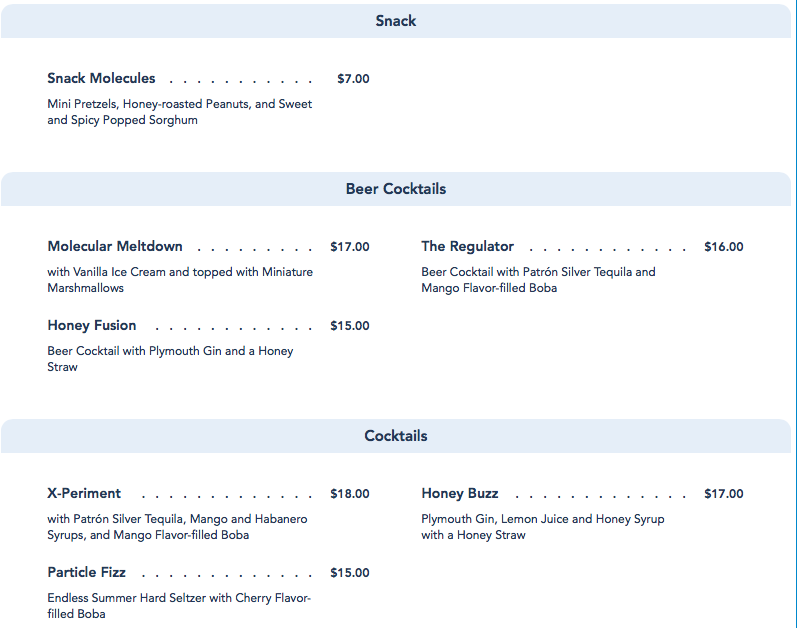Image resolution: width=797 pixels, height=628 pixels.
Task: Select the Vanilla Ice Cream description text
Action: [x=180, y=280]
